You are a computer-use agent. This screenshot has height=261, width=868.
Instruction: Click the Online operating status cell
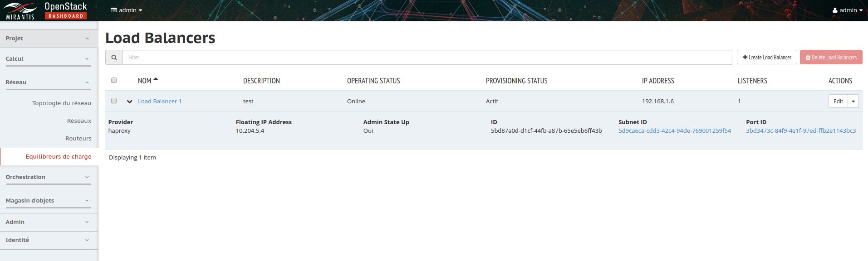356,101
